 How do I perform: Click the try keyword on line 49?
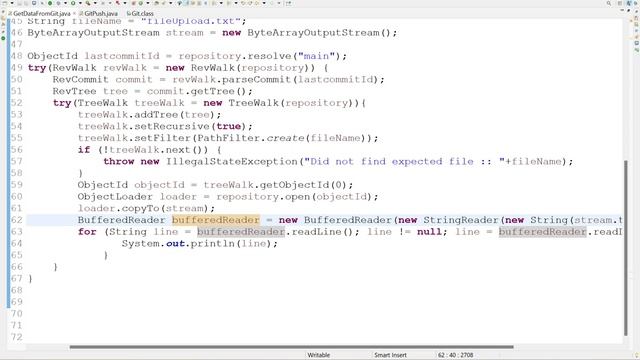(x=37, y=68)
